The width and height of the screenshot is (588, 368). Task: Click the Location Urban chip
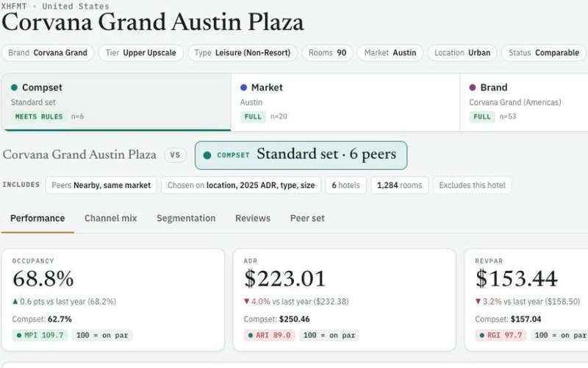pyautogui.click(x=462, y=52)
